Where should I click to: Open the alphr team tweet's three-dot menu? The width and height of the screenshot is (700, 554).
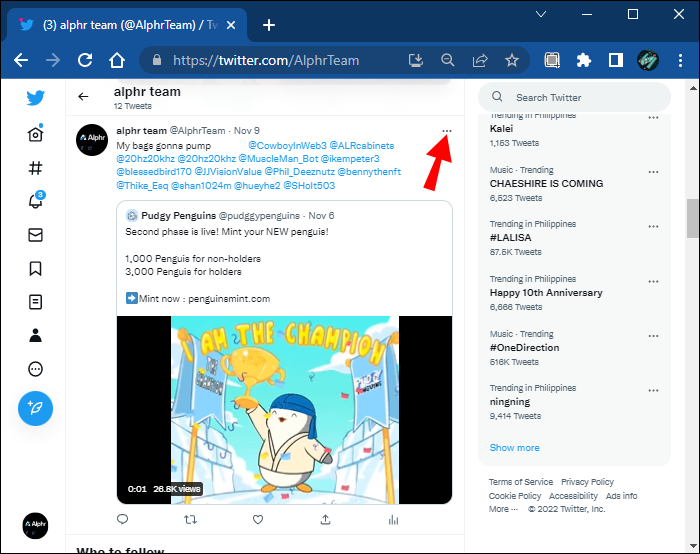click(x=446, y=131)
